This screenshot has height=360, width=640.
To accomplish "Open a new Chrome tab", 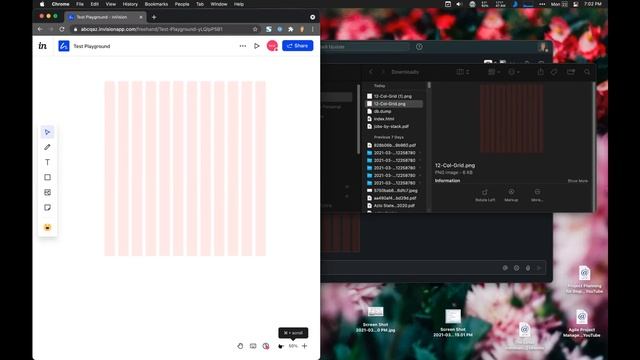I will point(154,17).
